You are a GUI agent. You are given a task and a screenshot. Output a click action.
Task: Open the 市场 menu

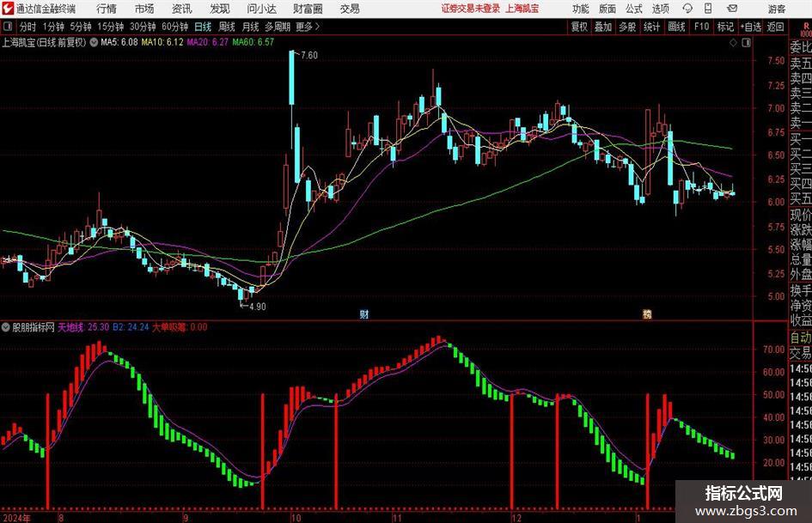click(x=144, y=9)
